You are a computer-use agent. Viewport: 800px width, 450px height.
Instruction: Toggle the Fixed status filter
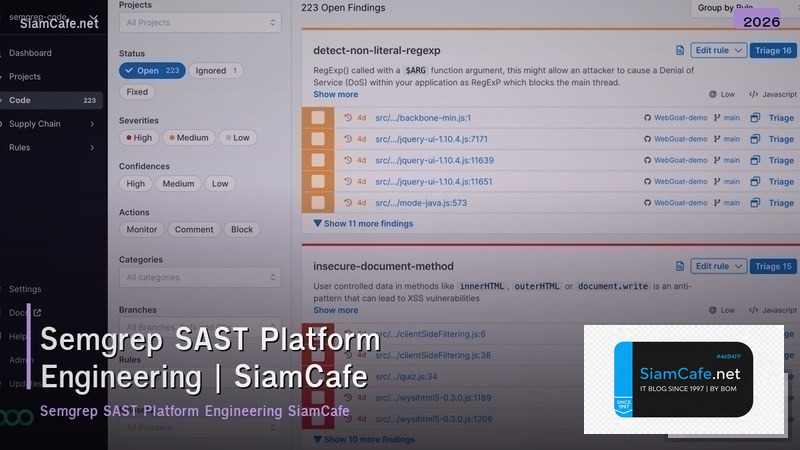coord(137,92)
